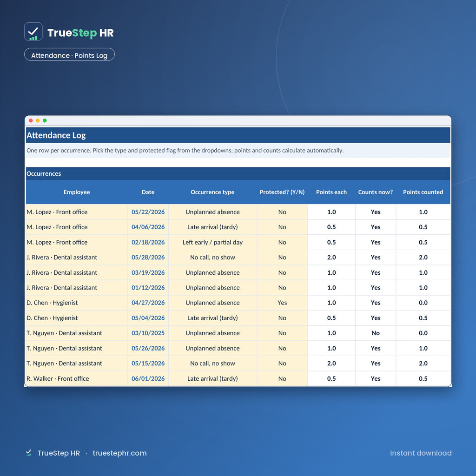
Task: Open No call, no show cell for 05/28/2026
Action: tap(212, 258)
